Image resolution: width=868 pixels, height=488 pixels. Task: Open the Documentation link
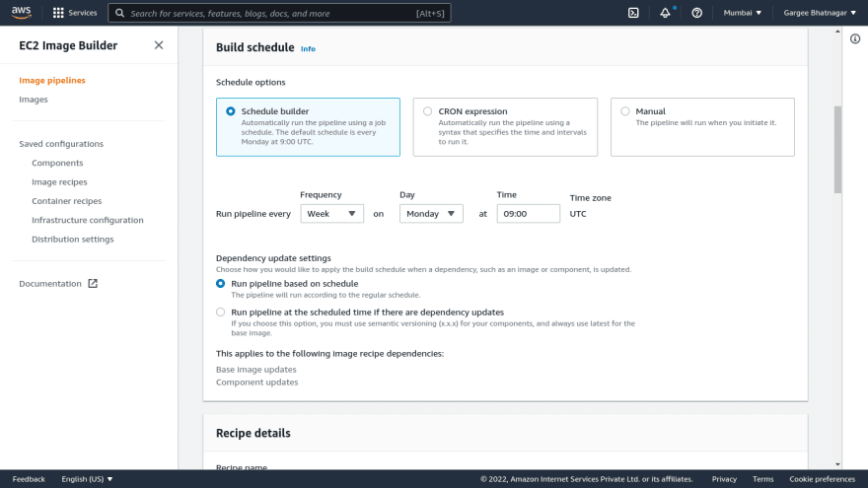[50, 283]
